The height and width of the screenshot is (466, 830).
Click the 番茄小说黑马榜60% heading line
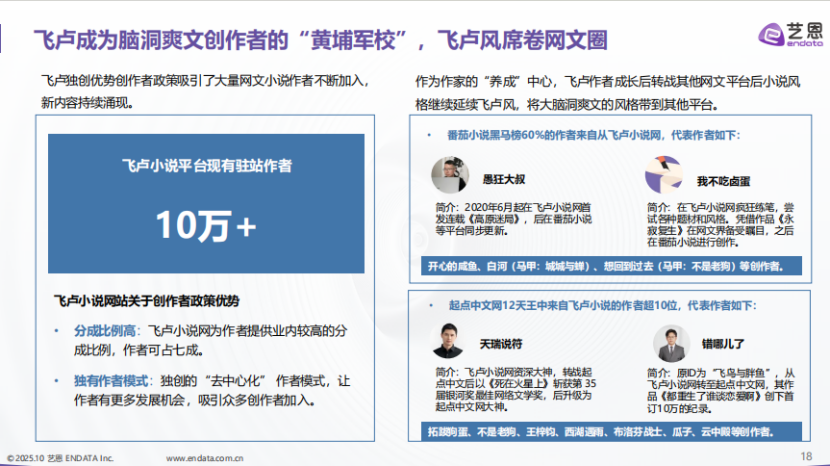click(x=594, y=136)
